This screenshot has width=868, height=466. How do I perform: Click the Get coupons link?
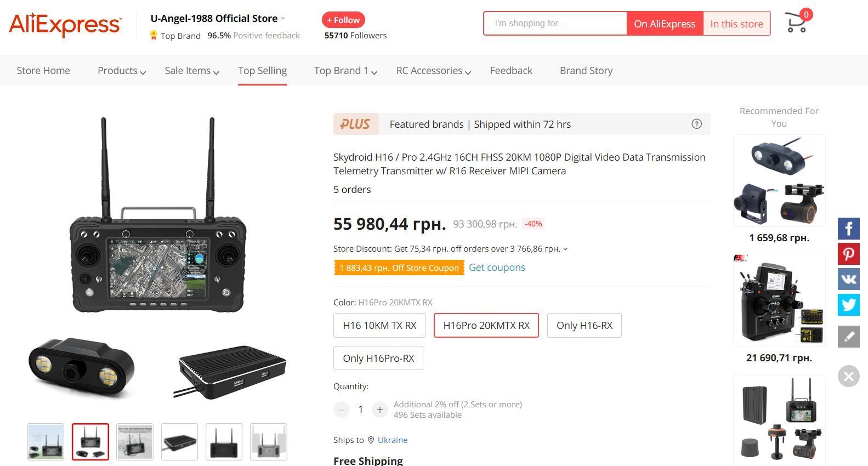tap(497, 267)
